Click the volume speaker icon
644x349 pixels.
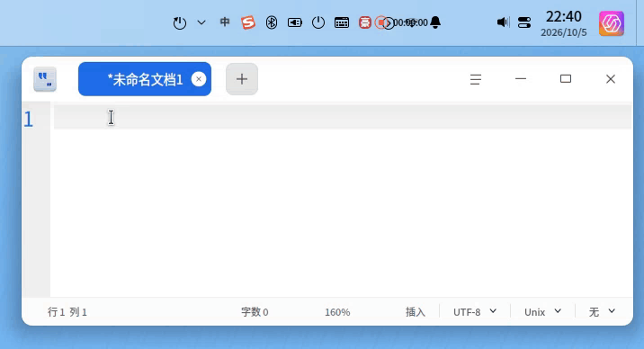(503, 22)
